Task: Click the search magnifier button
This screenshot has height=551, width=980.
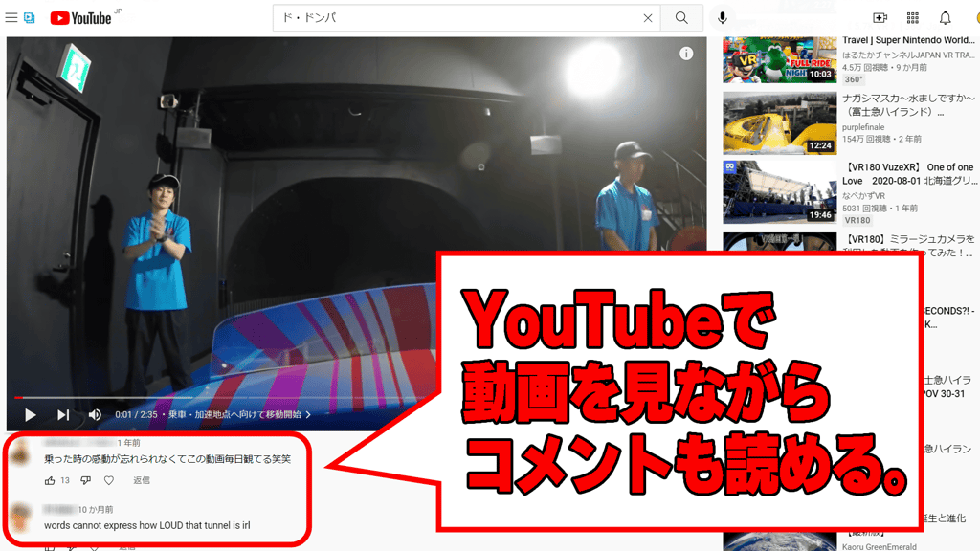Action: tap(681, 18)
